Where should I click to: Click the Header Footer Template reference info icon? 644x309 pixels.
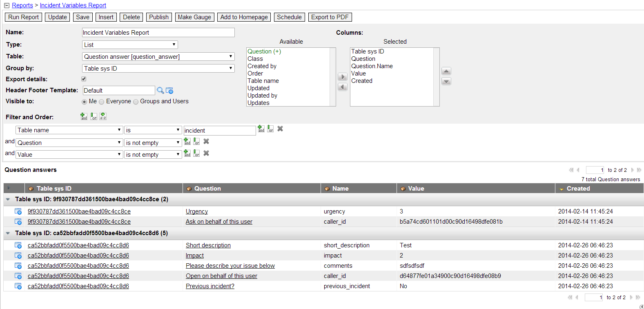coord(169,91)
